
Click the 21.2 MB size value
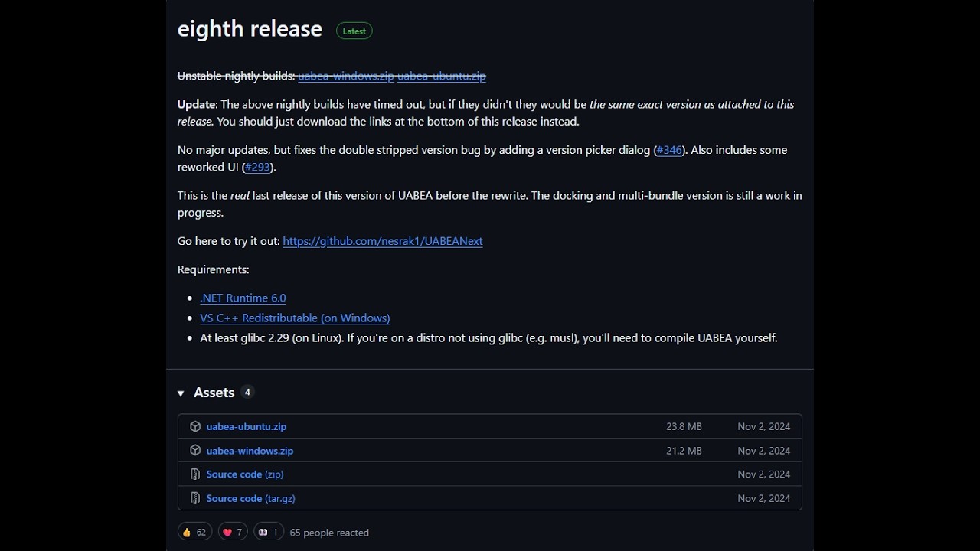click(x=684, y=451)
